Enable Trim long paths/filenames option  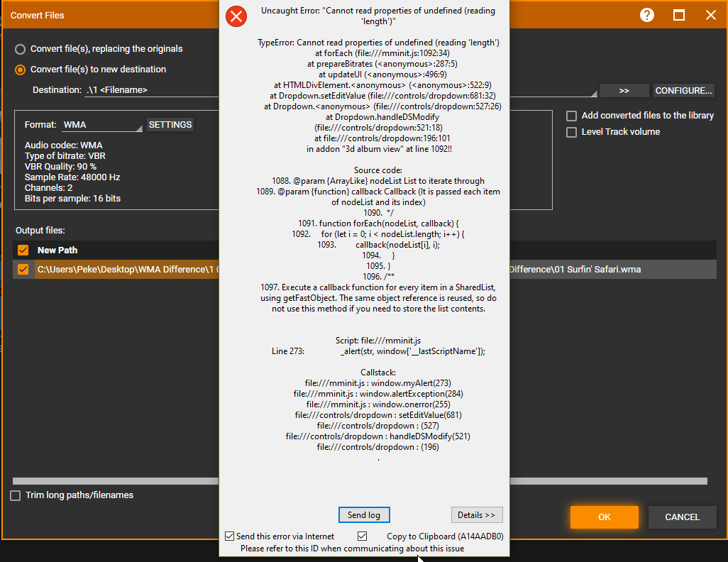[16, 495]
